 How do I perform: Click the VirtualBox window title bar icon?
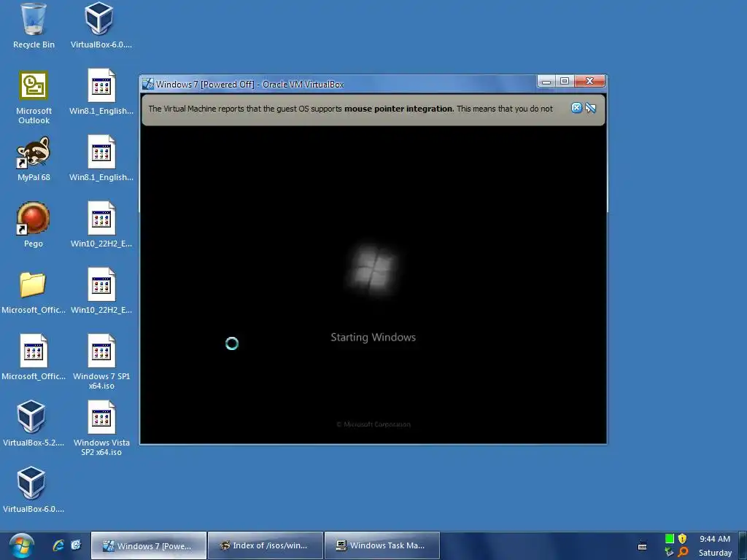(148, 84)
